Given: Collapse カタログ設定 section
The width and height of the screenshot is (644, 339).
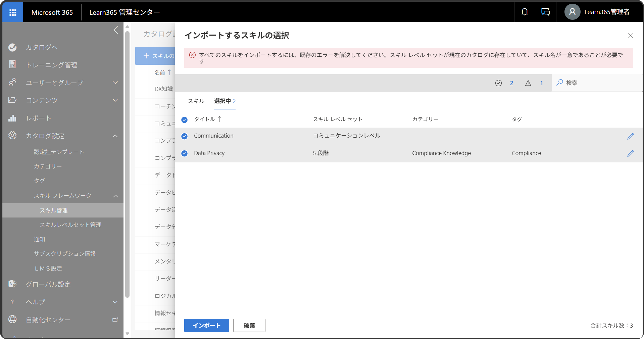Looking at the screenshot, I should 115,136.
